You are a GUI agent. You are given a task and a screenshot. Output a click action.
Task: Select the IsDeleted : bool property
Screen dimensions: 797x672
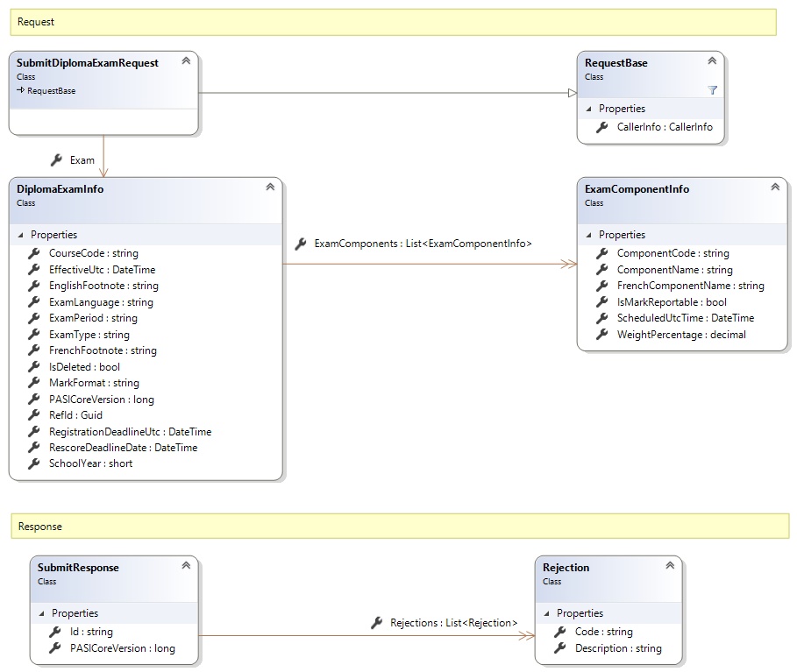point(84,367)
